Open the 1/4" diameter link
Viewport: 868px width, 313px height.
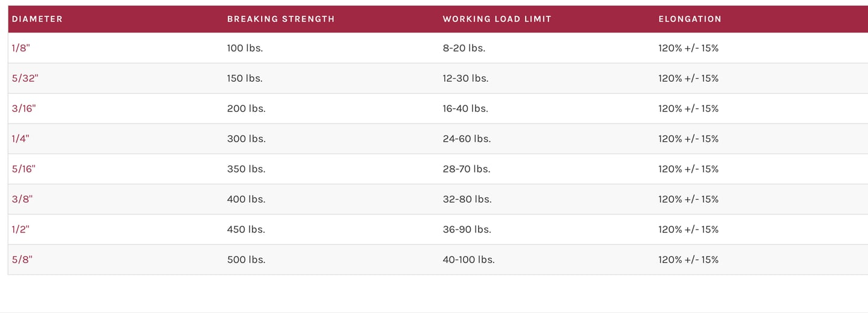[x=20, y=138]
